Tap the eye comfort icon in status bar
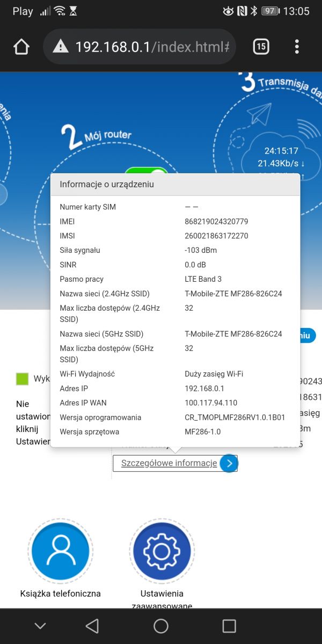322x644 pixels. coord(229,11)
